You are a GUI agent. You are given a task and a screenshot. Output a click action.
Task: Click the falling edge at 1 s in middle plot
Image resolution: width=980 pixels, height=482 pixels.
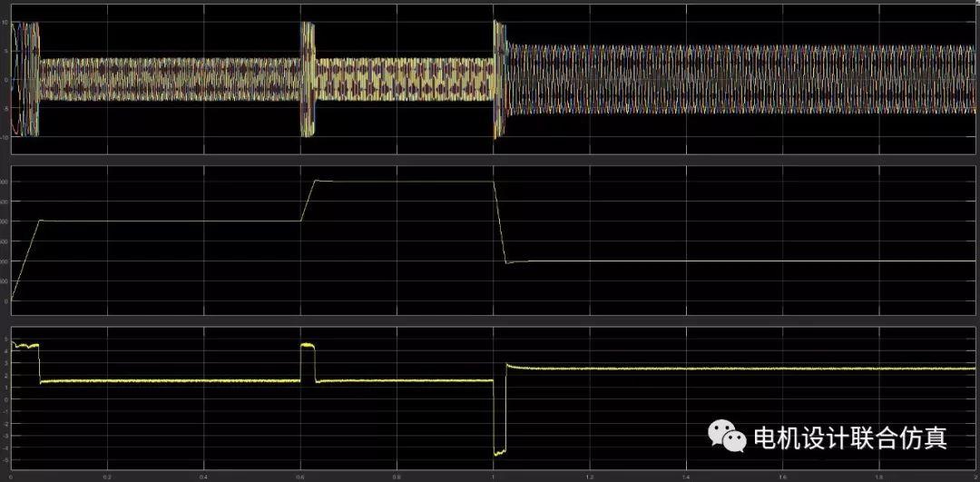[499, 222]
